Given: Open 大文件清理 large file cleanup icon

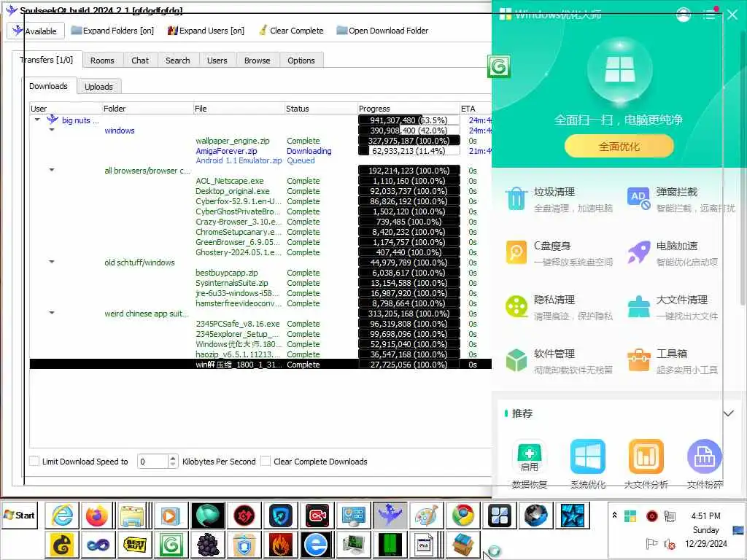Looking at the screenshot, I should [x=638, y=306].
